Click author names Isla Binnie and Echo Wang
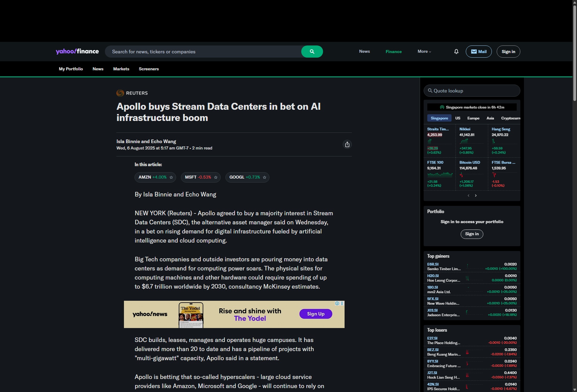577x392 pixels. (146, 142)
